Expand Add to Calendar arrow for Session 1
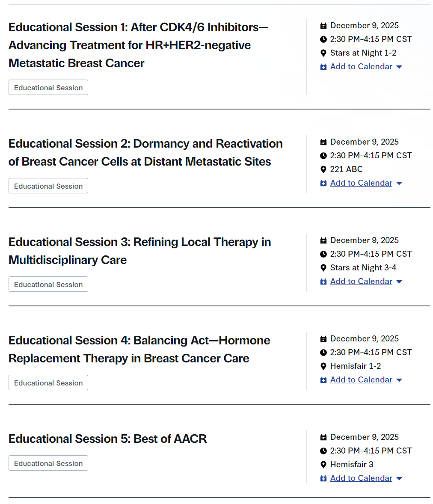Screen dimensions: 433x504 [x=399, y=67]
